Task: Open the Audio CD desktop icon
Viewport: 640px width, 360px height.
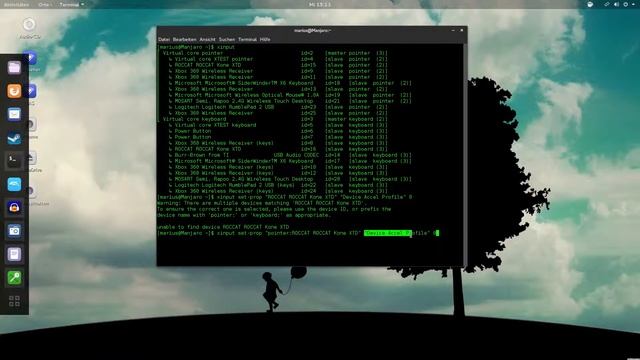Action: (x=29, y=28)
